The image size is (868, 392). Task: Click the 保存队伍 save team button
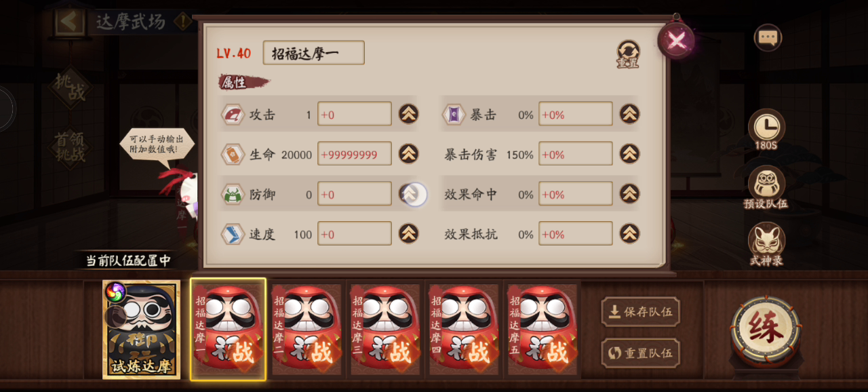click(640, 312)
